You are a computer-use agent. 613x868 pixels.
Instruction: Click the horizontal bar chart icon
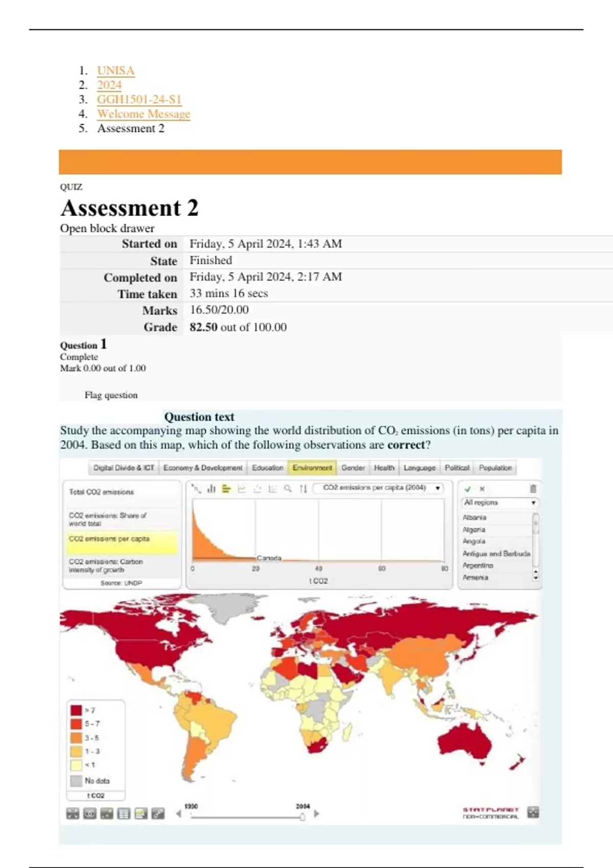tap(226, 489)
